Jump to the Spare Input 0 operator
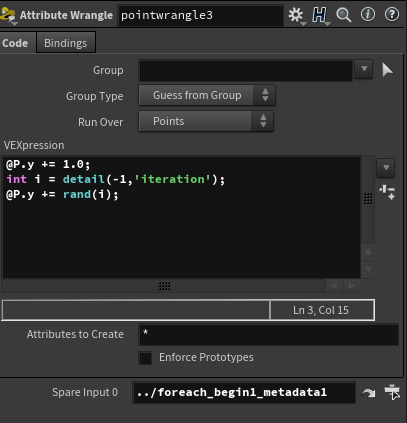This screenshot has height=423, width=407. (369, 393)
